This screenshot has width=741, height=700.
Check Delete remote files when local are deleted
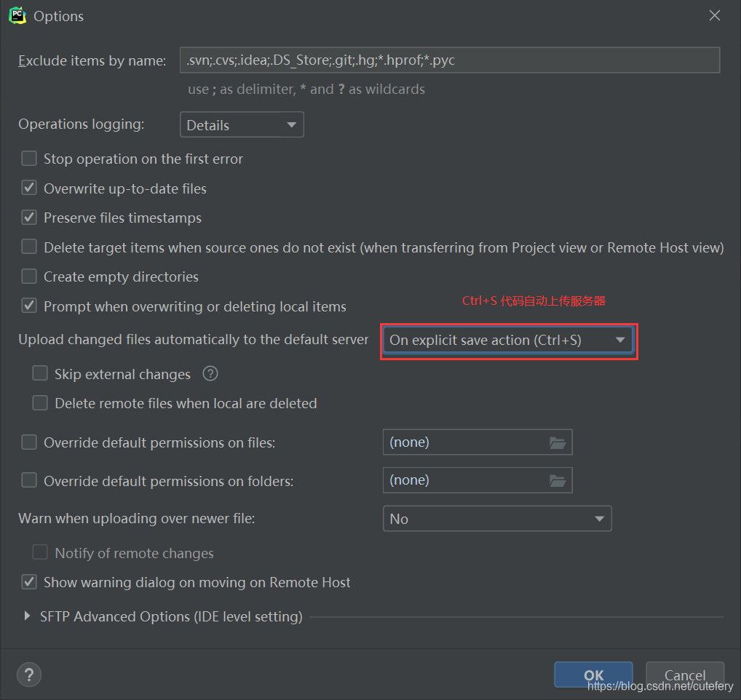point(40,403)
